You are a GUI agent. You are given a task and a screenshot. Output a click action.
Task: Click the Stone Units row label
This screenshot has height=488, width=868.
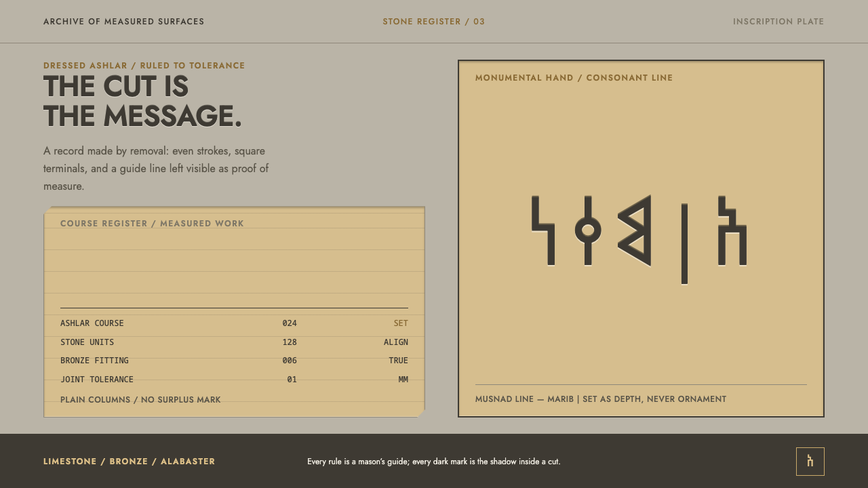click(87, 342)
